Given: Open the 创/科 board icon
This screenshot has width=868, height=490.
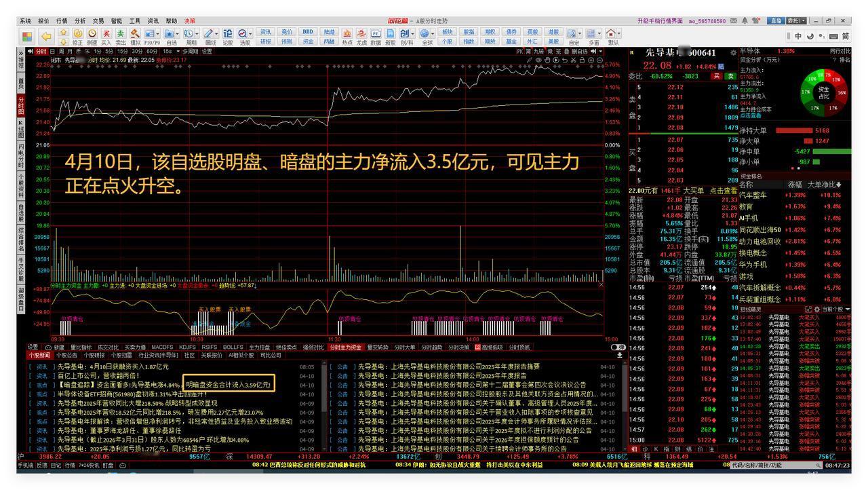Looking at the screenshot, I should pyautogui.click(x=403, y=33).
